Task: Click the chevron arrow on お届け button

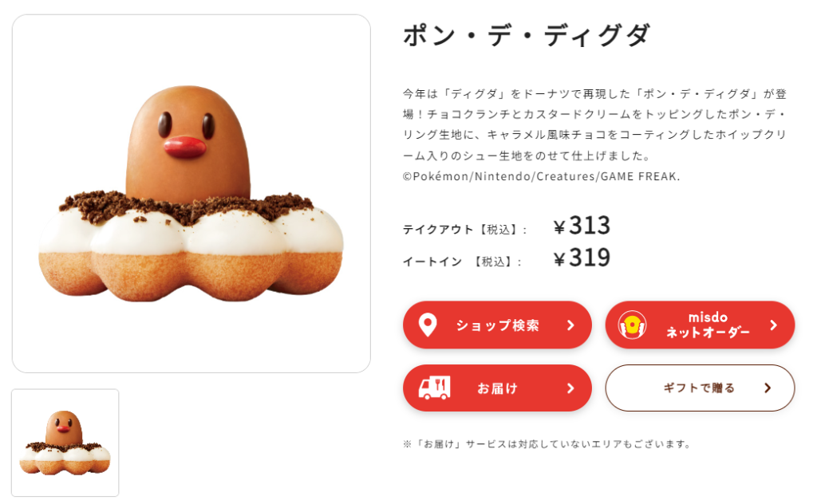Action: tap(570, 388)
